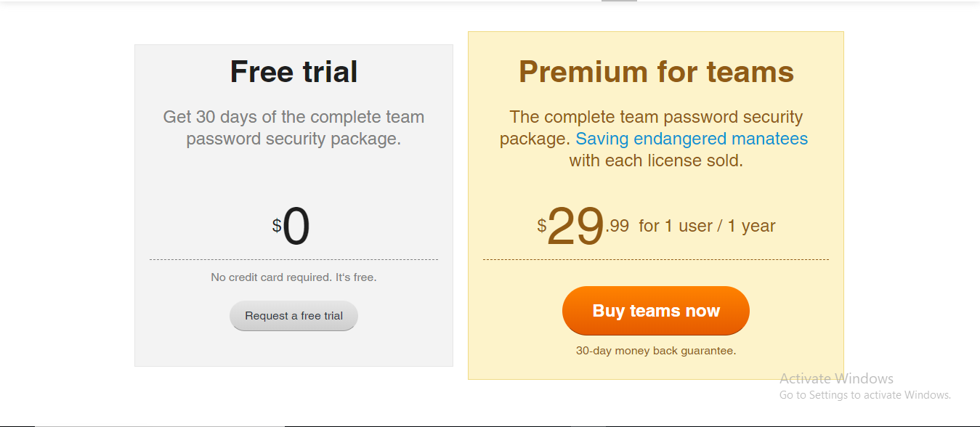This screenshot has width=980, height=427.
Task: Click the 'for 1 user / 1 year' text
Action: point(707,226)
